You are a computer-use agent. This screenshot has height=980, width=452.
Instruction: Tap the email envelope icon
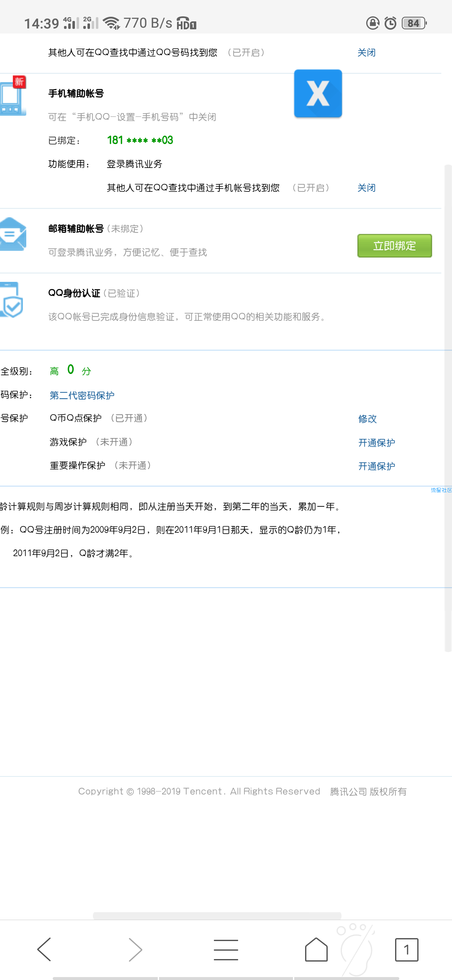click(x=13, y=234)
